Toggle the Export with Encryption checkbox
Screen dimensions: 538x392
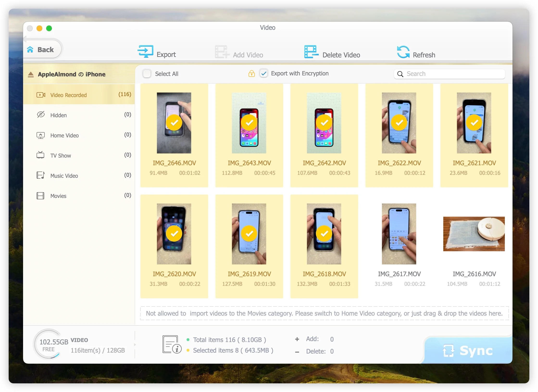click(x=263, y=73)
